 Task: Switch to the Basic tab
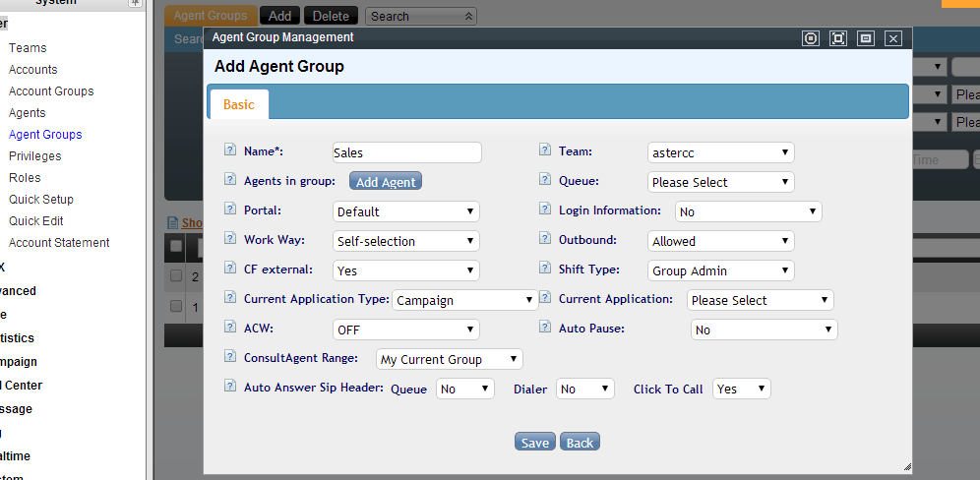238,104
